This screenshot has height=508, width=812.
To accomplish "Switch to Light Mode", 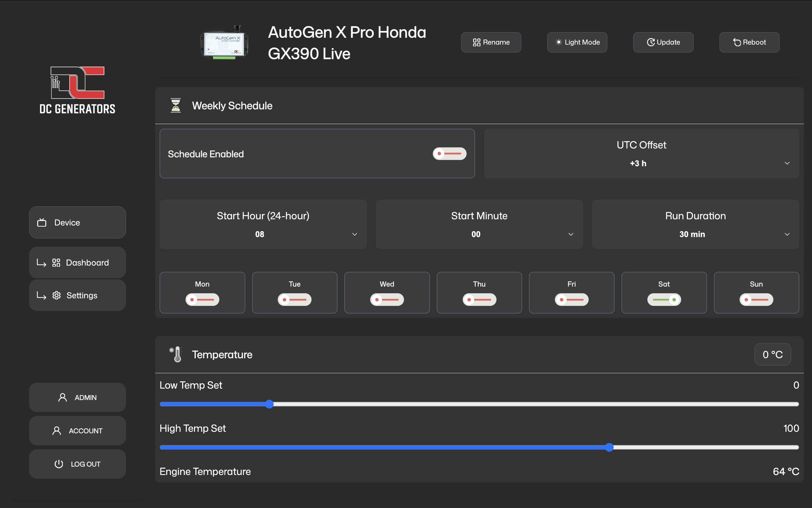I will (577, 42).
